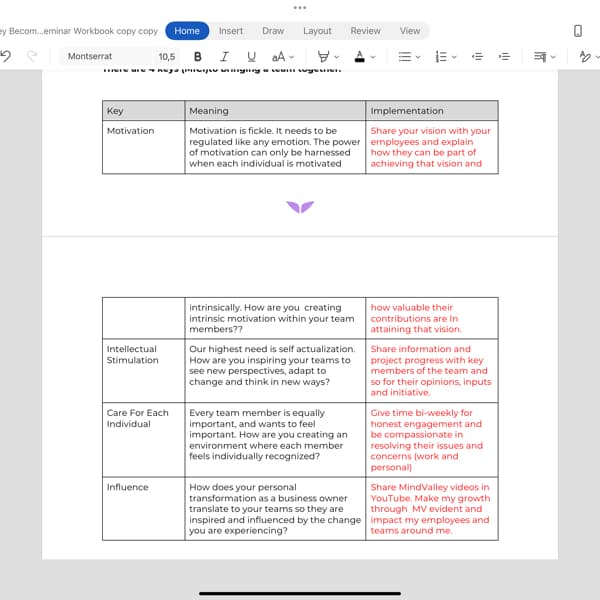Expand paragraph formatting chevron
This screenshot has height=600, width=600.
pyautogui.click(x=553, y=57)
